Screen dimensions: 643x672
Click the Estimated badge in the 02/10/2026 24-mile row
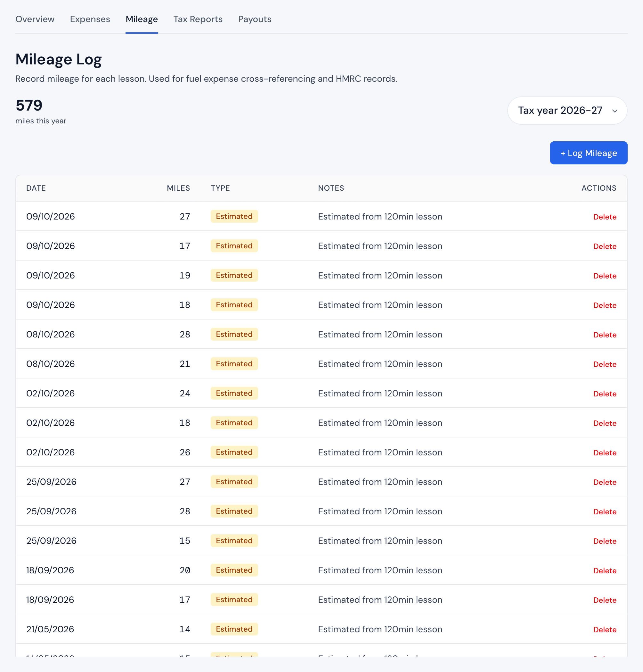tap(234, 393)
